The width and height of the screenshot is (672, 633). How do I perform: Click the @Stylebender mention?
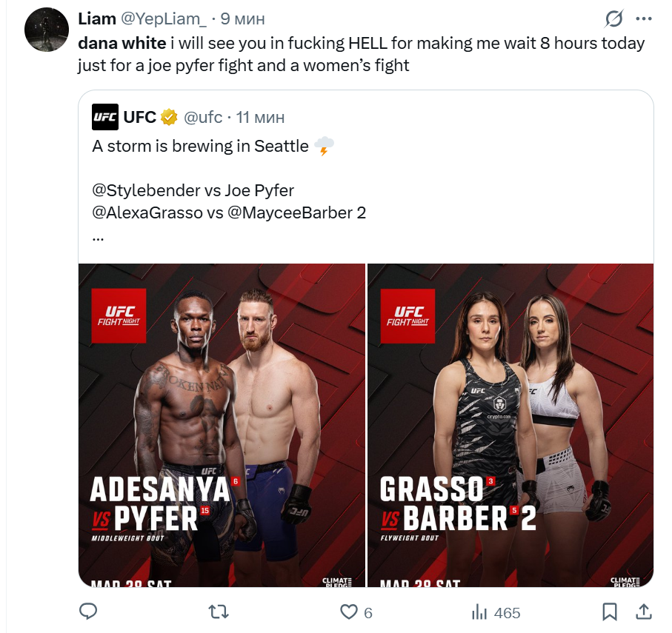146,190
